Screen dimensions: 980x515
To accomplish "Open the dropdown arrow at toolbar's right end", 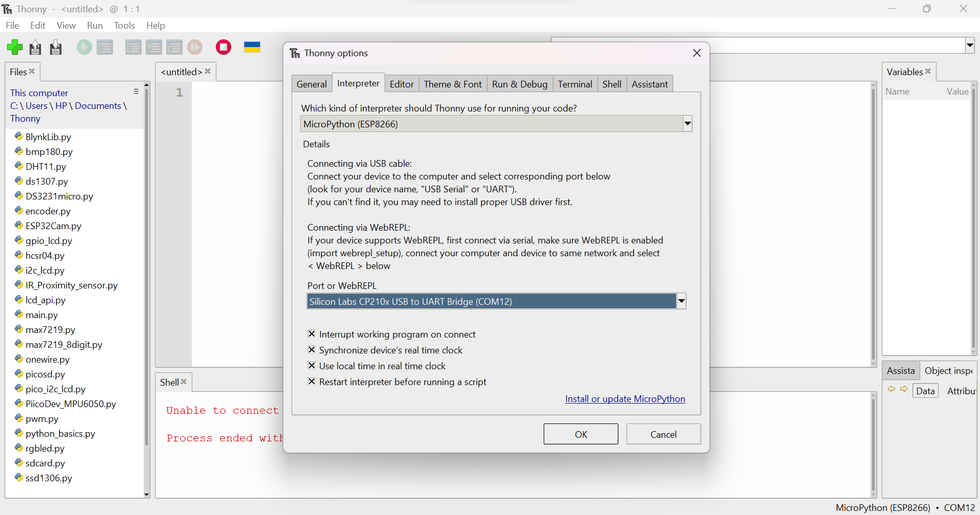I will 970,45.
